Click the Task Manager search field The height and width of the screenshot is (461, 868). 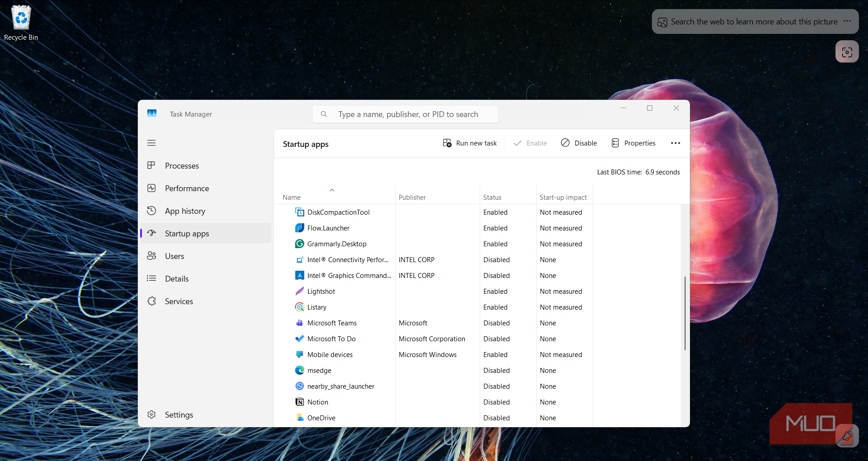405,114
